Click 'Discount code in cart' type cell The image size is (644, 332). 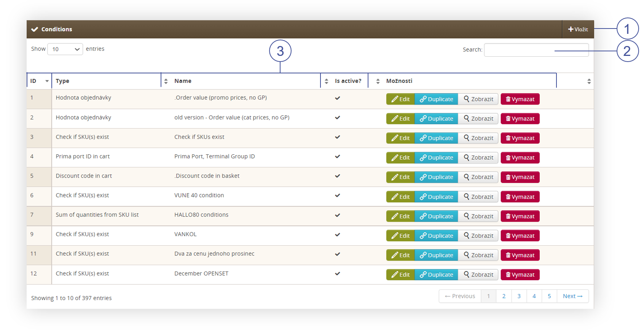click(x=84, y=176)
